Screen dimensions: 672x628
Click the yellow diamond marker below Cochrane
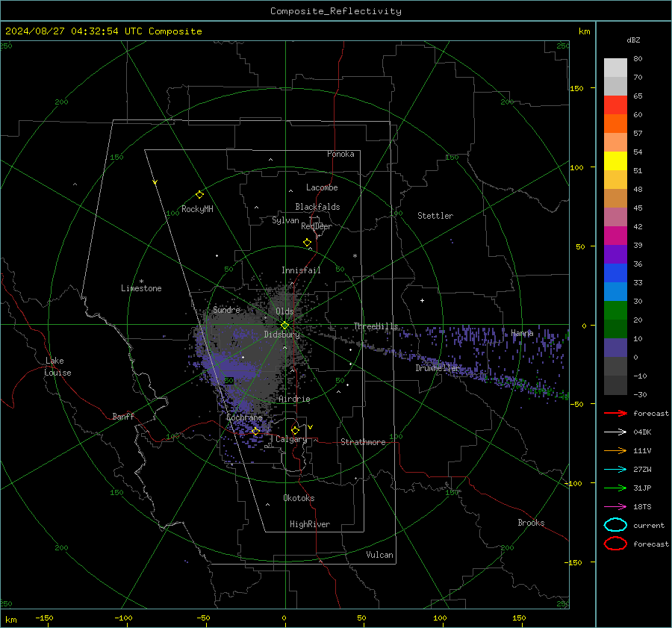tap(256, 432)
